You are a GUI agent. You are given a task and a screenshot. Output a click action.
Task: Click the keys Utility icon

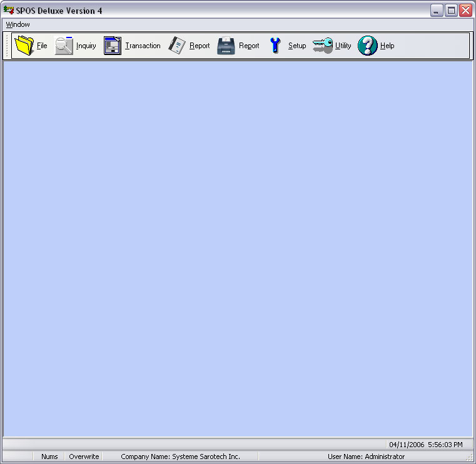click(x=323, y=46)
